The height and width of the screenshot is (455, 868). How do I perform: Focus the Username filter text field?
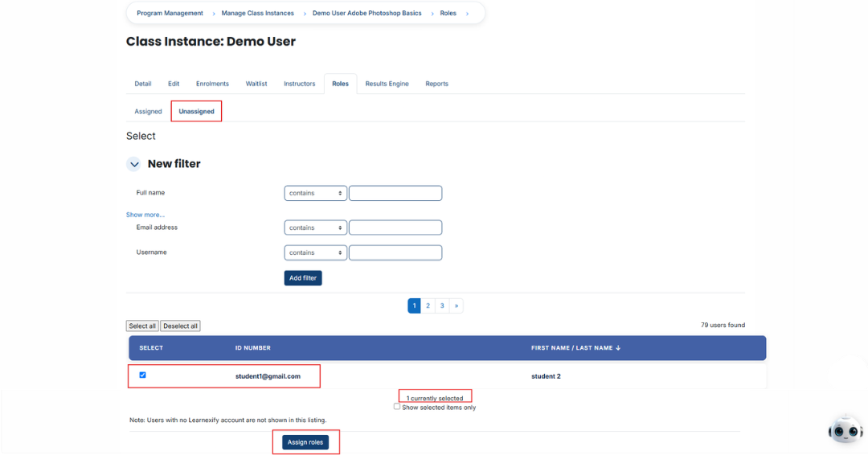click(395, 252)
